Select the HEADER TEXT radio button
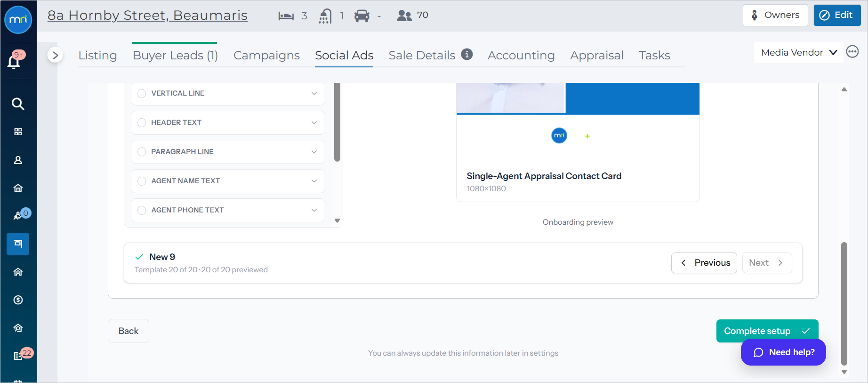This screenshot has width=868, height=383. click(x=142, y=122)
